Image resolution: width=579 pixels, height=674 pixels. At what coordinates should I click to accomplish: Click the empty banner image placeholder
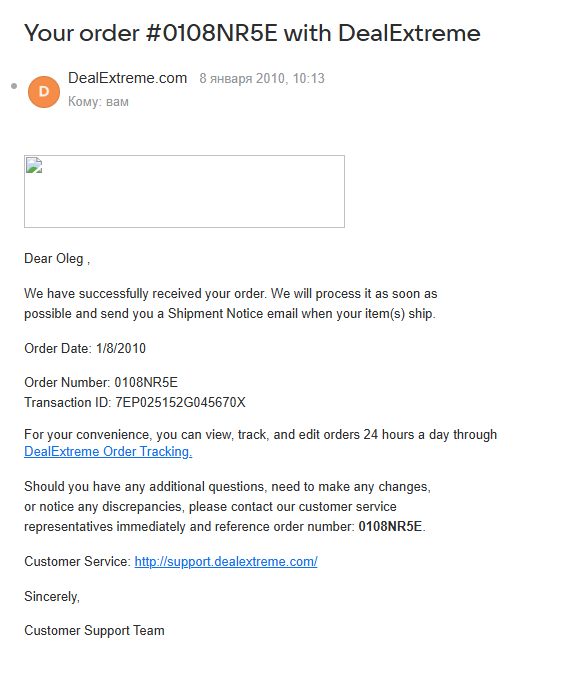(x=184, y=191)
